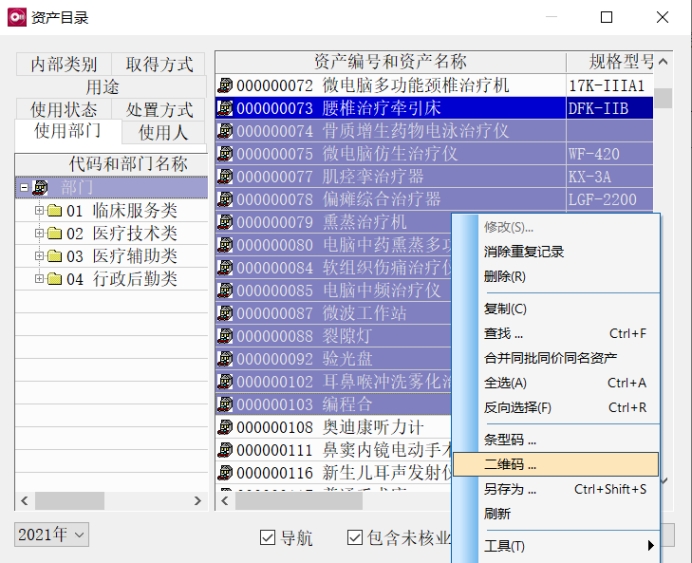Screen dimensions: 692x563
Task: Click asset icon for 000000108 奥迪康听力计
Action: pyautogui.click(x=225, y=427)
